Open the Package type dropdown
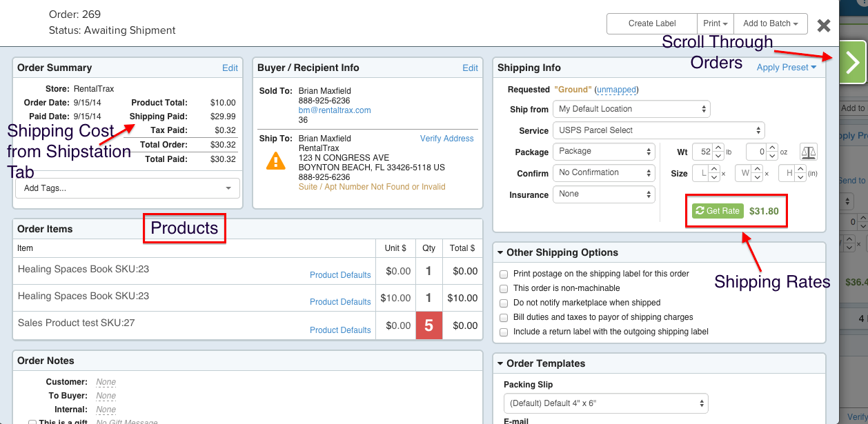Image resolution: width=868 pixels, height=424 pixels. (604, 152)
